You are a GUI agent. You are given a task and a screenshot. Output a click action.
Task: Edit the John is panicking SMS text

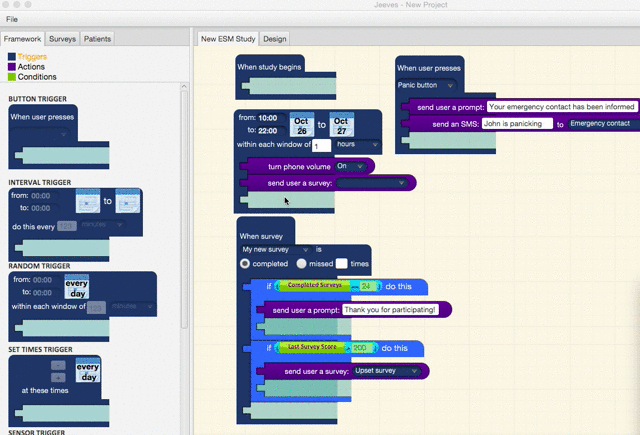click(x=517, y=124)
